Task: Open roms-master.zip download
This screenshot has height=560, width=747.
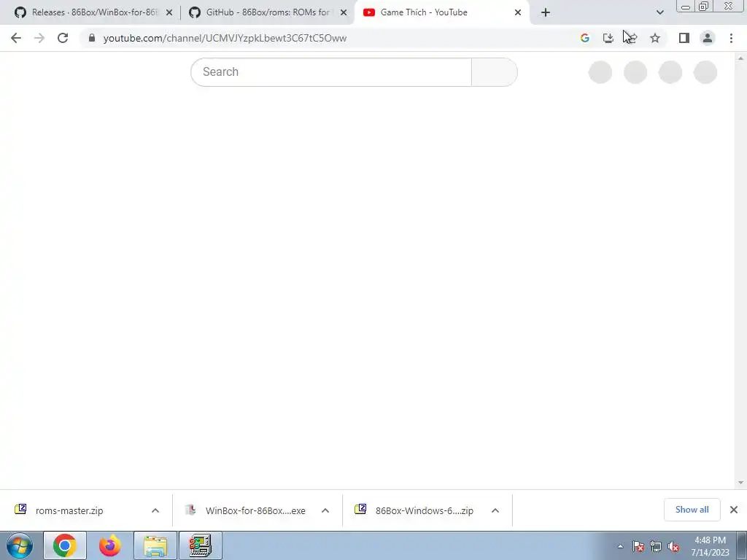Action: [69, 510]
